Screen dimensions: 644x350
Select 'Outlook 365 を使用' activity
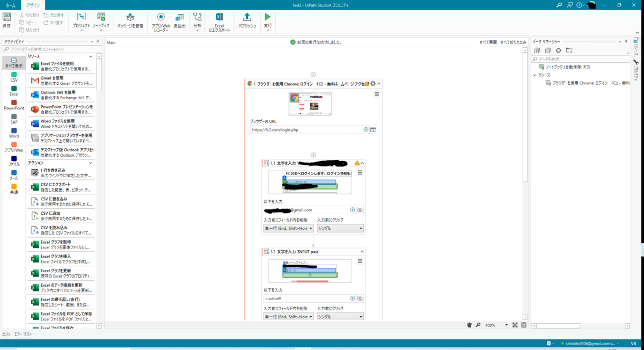61,95
